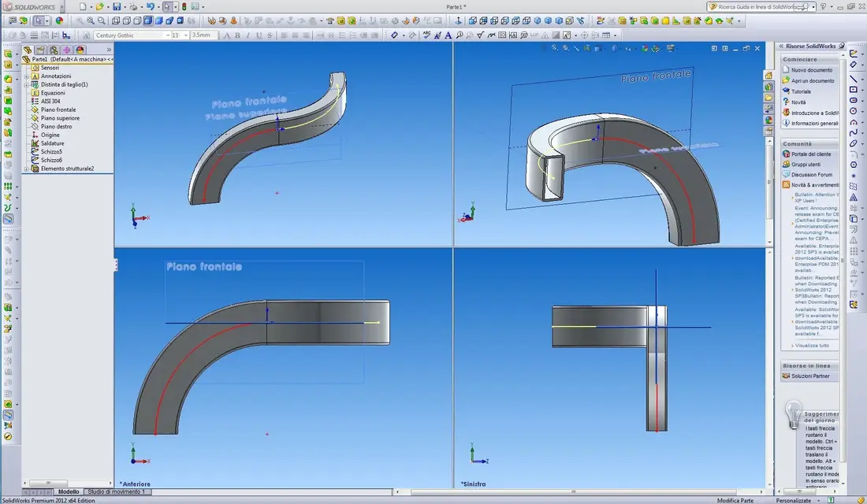
Task: Click the Rebuild traffic light icon
Action: click(184, 6)
